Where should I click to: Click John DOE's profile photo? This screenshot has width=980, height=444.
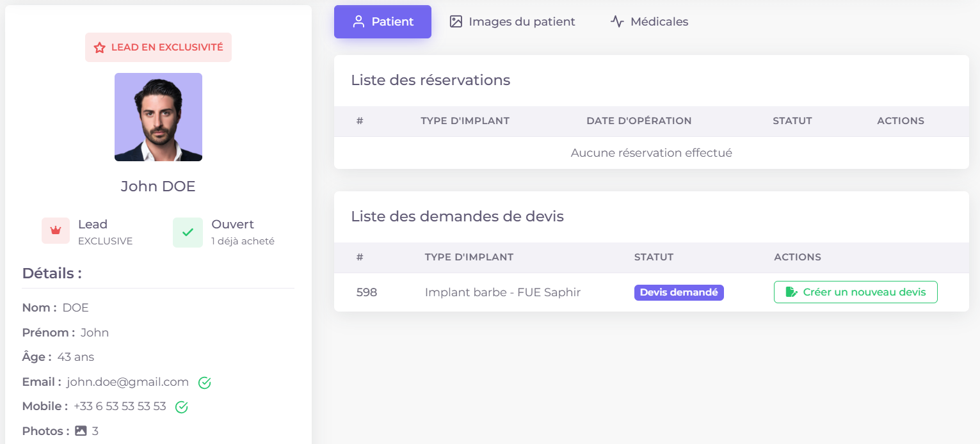click(158, 117)
